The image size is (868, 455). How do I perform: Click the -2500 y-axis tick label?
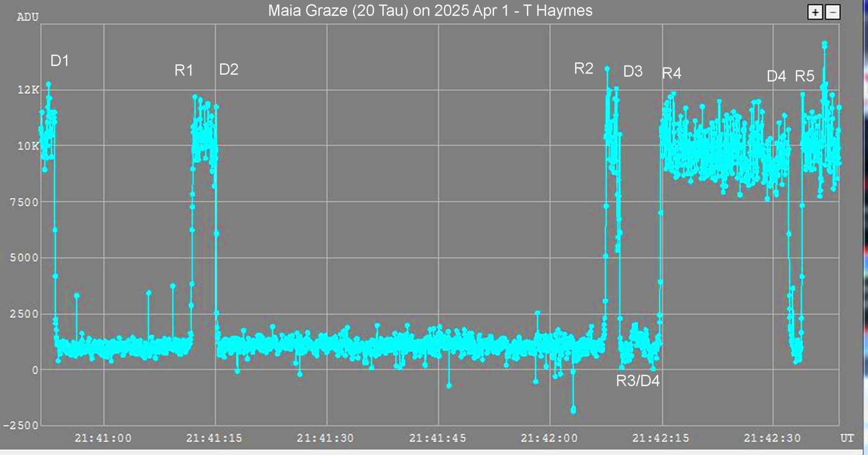click(21, 426)
